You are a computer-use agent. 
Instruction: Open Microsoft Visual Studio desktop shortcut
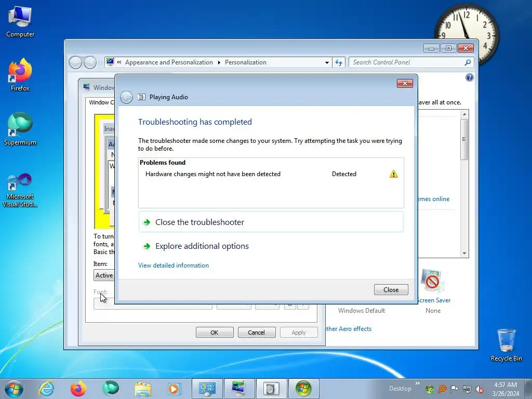coord(20,190)
